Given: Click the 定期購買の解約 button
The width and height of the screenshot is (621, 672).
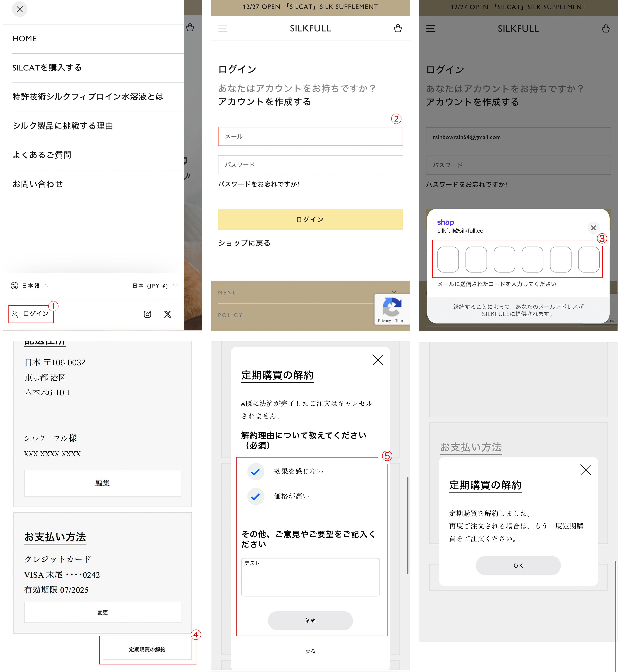Looking at the screenshot, I should tap(147, 650).
